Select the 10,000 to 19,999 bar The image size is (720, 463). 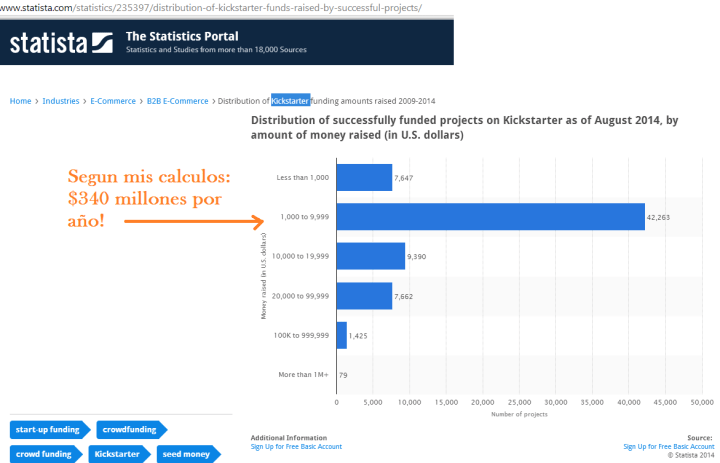(x=370, y=256)
